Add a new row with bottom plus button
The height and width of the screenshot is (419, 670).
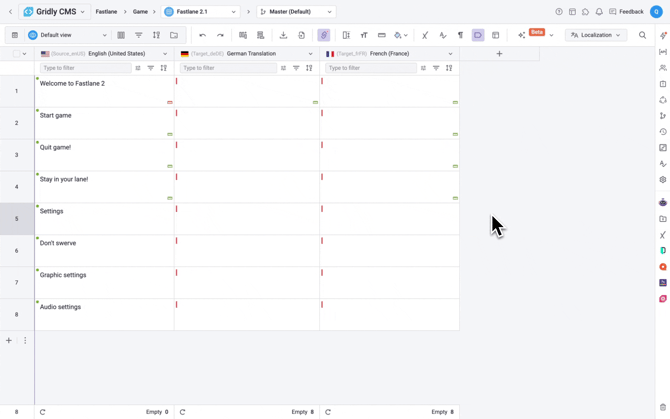click(x=9, y=341)
